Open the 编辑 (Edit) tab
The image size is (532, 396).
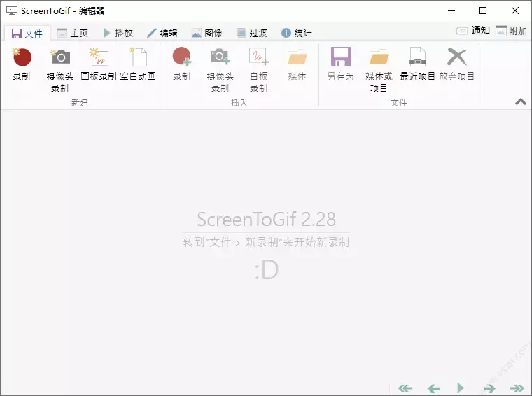162,33
